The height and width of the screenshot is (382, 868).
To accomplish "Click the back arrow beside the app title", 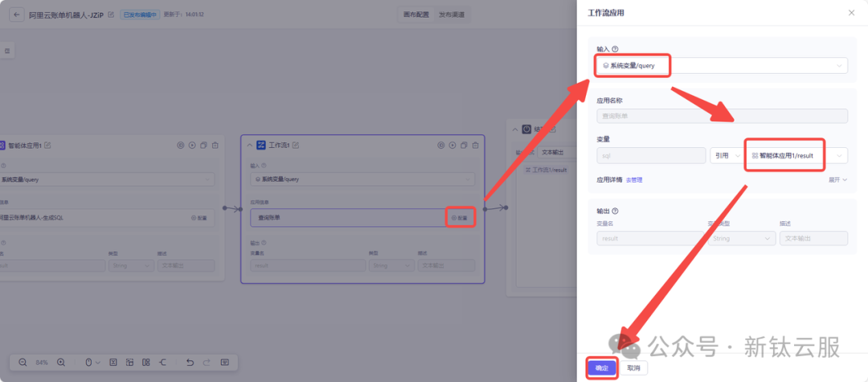I will pyautogui.click(x=17, y=14).
